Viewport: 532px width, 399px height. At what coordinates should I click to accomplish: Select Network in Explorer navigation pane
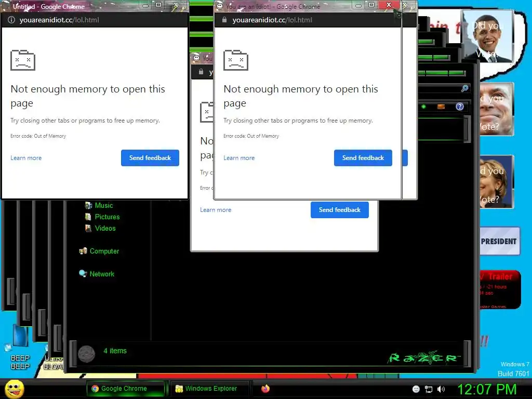102,274
